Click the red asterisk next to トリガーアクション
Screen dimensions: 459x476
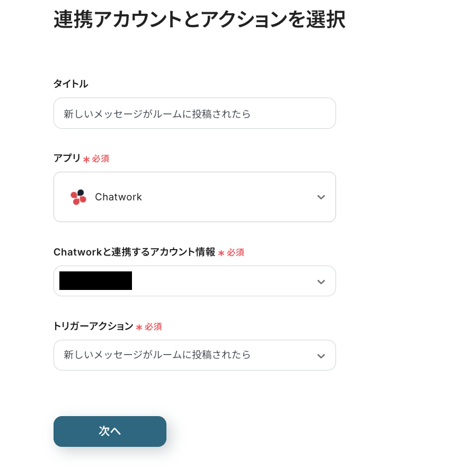[x=139, y=328]
